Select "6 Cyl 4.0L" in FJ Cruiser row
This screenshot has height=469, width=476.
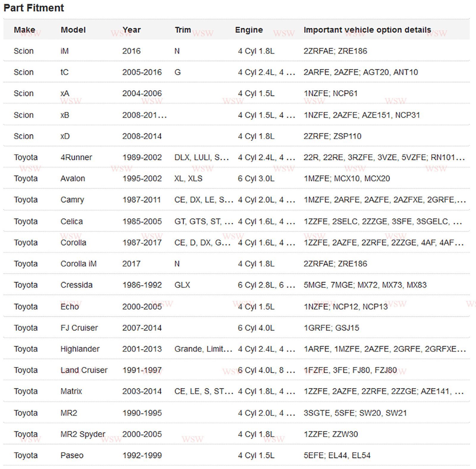click(256, 328)
